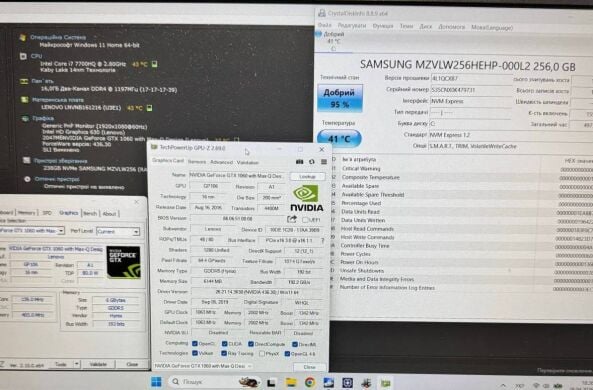593x390 pixels.
Task: Toggle the OpenCL checkbox in GPU-Z
Action: pos(195,343)
